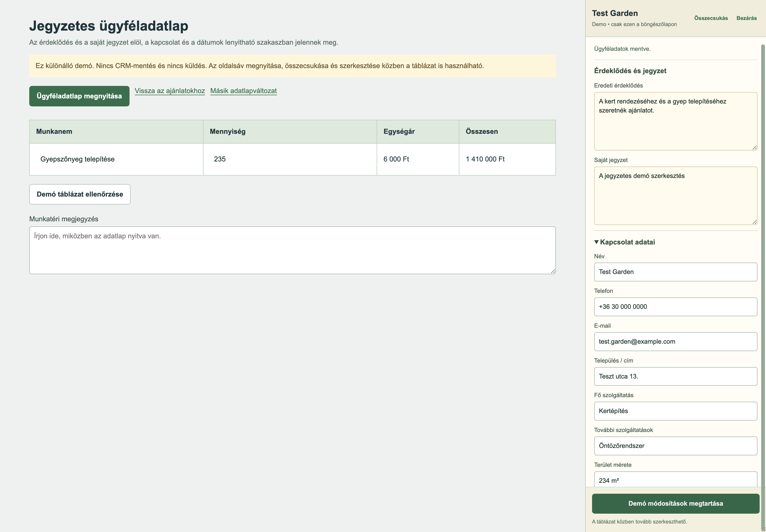Focus the Munkatéri megjegyzés text area
Screen dimensions: 766x532
coord(292,250)
